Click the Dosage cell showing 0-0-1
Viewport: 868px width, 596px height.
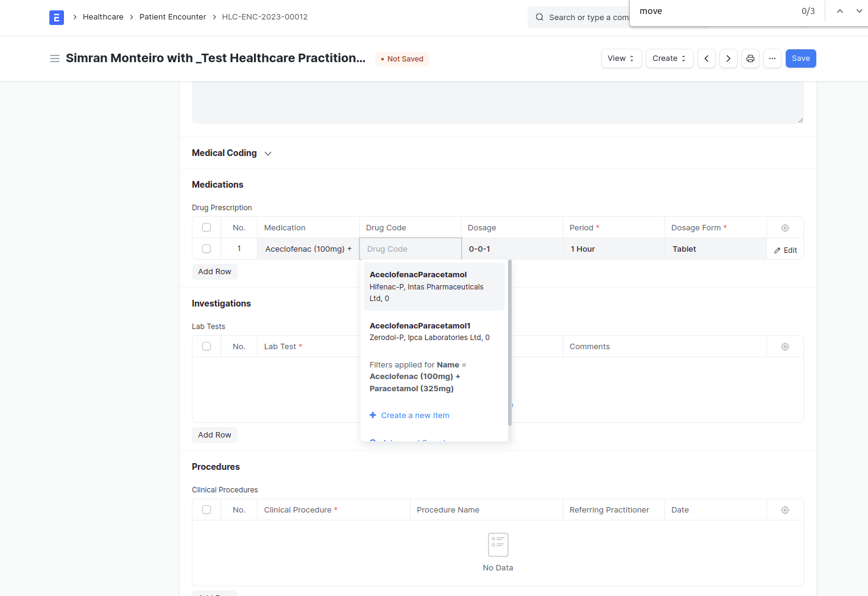click(x=512, y=249)
